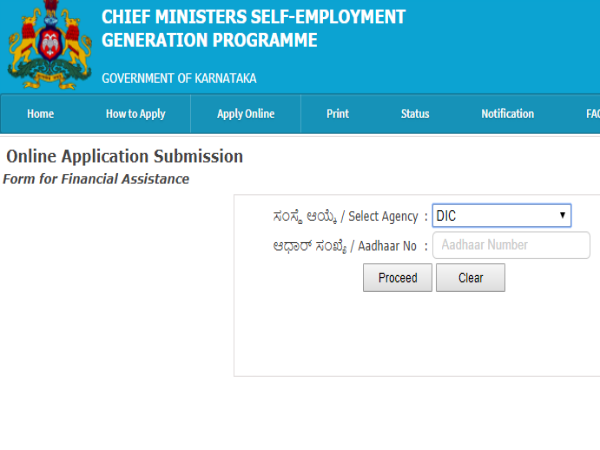Viewport: 600px width, 450px height.
Task: Click the arrow on the DIC dropdown
Action: [563, 216]
